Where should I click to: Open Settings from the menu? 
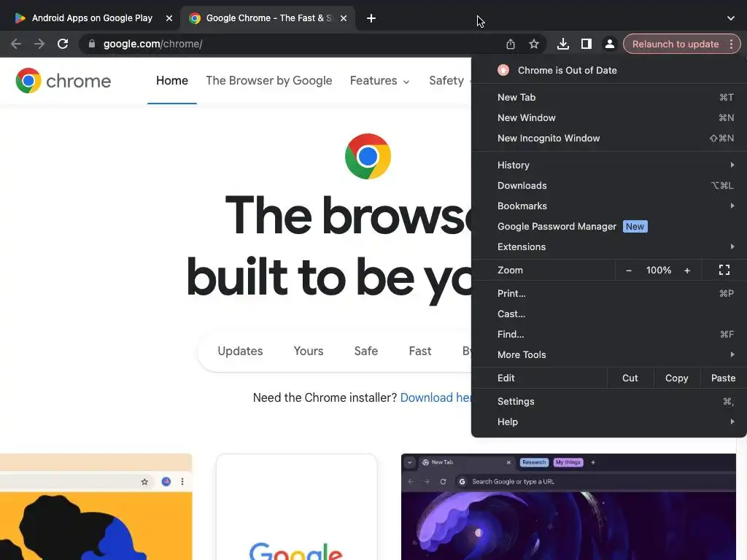tap(609, 402)
